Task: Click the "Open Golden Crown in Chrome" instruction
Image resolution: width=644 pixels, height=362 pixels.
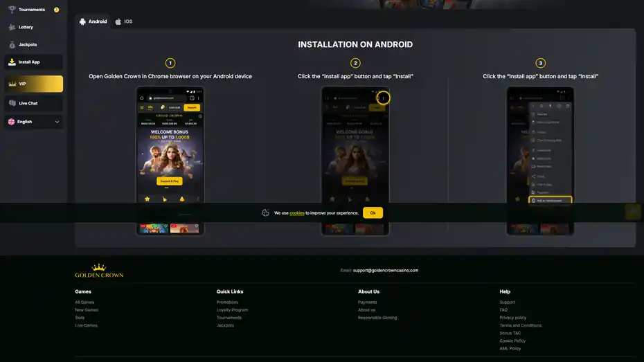Action: [x=170, y=76]
